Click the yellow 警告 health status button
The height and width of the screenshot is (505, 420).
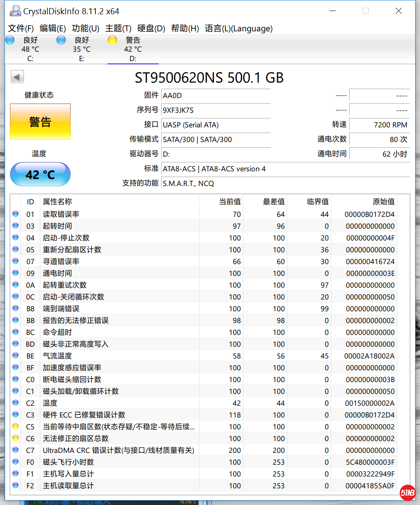40,122
